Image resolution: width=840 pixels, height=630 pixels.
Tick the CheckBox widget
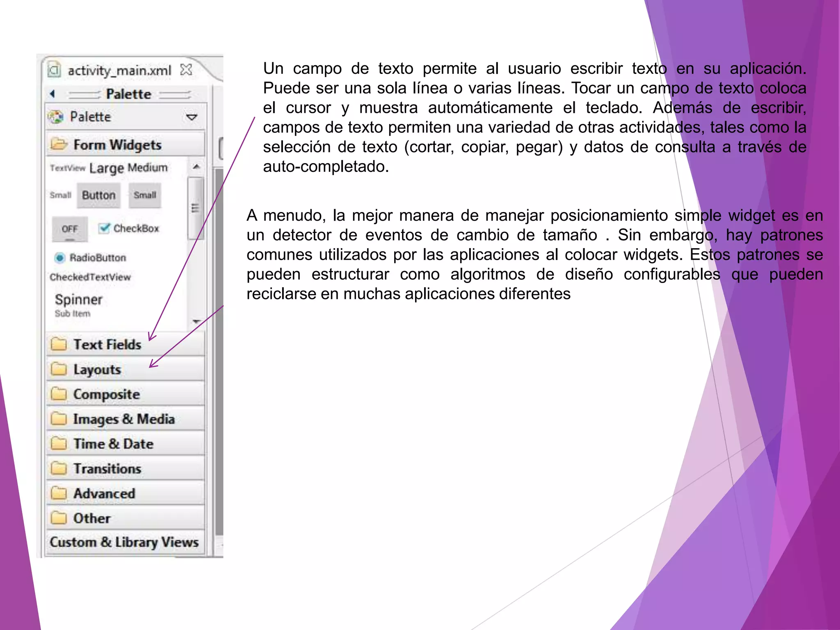point(128,228)
